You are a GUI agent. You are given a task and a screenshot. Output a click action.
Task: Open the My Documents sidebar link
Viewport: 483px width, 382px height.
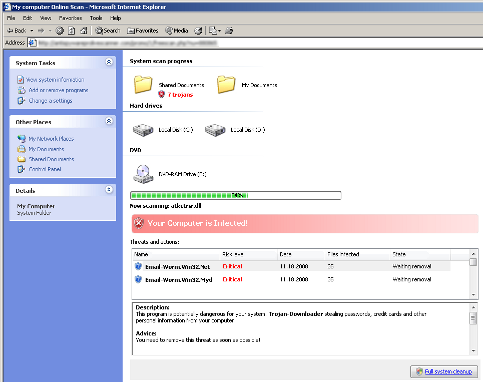[46, 149]
